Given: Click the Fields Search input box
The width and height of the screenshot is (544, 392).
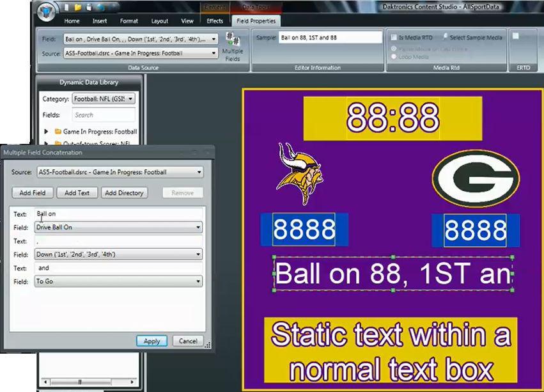Looking at the screenshot, I should [x=103, y=115].
